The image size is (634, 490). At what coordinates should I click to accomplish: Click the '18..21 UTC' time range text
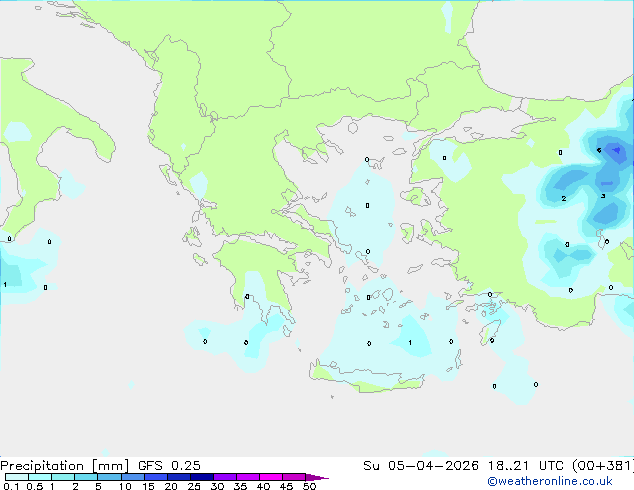click(525, 466)
